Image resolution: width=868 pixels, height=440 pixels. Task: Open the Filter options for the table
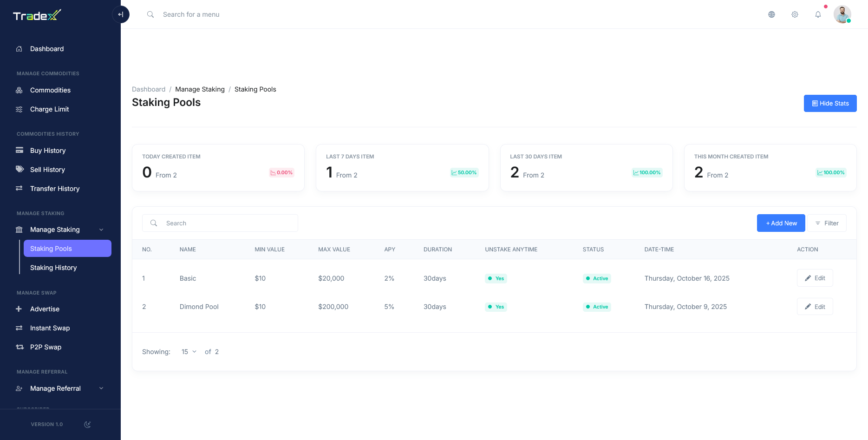click(x=827, y=223)
